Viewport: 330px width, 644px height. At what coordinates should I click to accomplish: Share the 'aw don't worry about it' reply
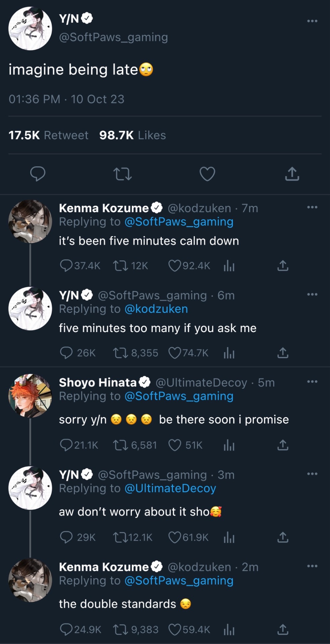[283, 537]
